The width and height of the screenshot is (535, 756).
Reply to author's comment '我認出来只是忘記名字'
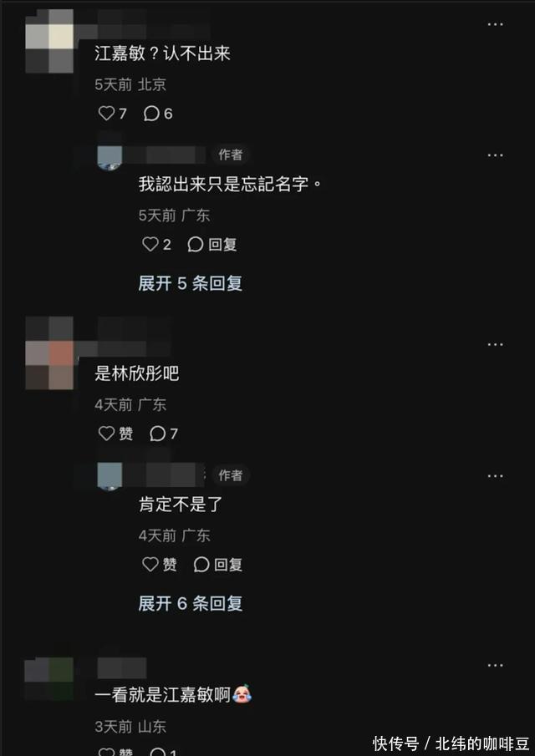(x=211, y=245)
